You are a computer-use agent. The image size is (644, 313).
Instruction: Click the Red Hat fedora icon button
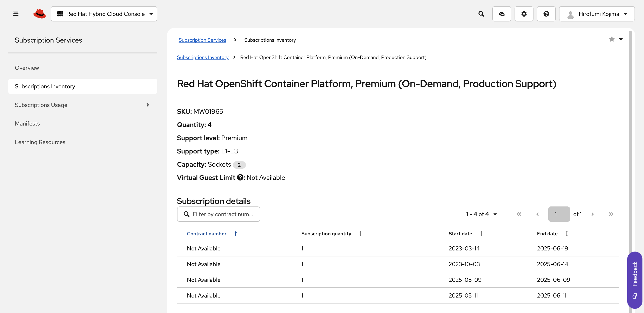pos(502,14)
